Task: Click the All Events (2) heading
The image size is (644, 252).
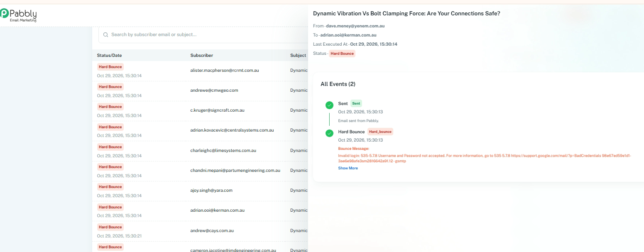Action: (338, 84)
